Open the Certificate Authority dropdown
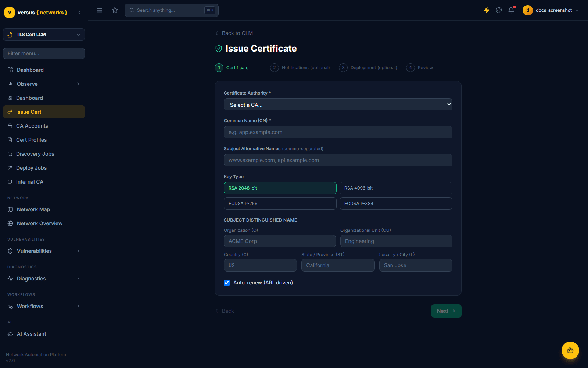Viewport: 588px width, 368px height. click(338, 105)
